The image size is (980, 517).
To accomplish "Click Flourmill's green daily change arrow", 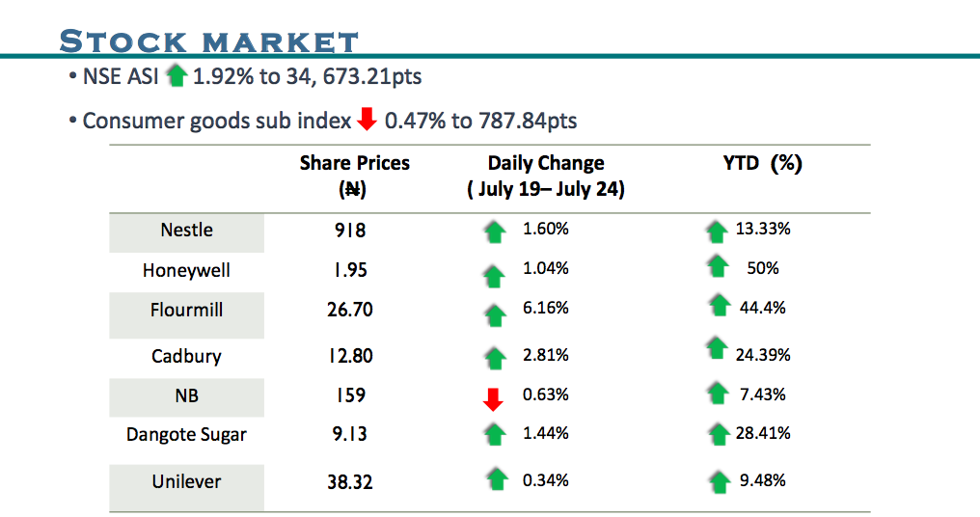I will pos(495,314).
